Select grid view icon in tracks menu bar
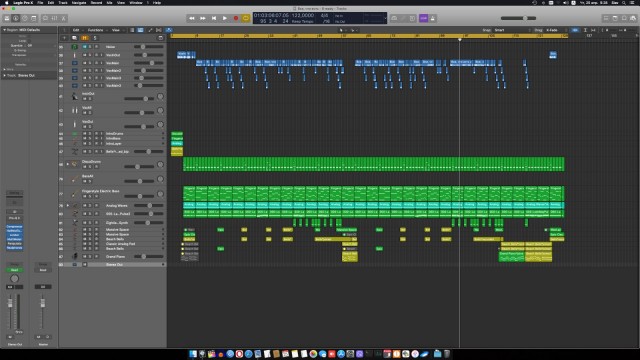This screenshot has width=640, height=360. point(140,30)
